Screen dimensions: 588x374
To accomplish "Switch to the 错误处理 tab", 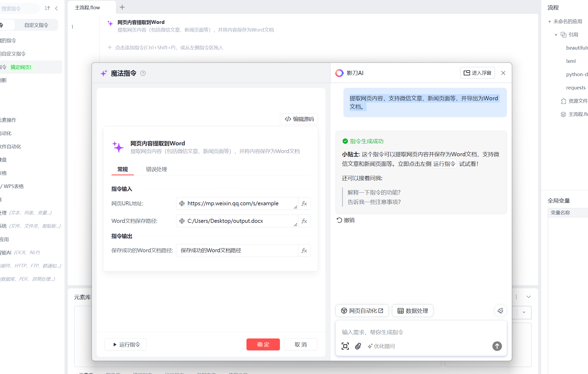I will pyautogui.click(x=156, y=169).
